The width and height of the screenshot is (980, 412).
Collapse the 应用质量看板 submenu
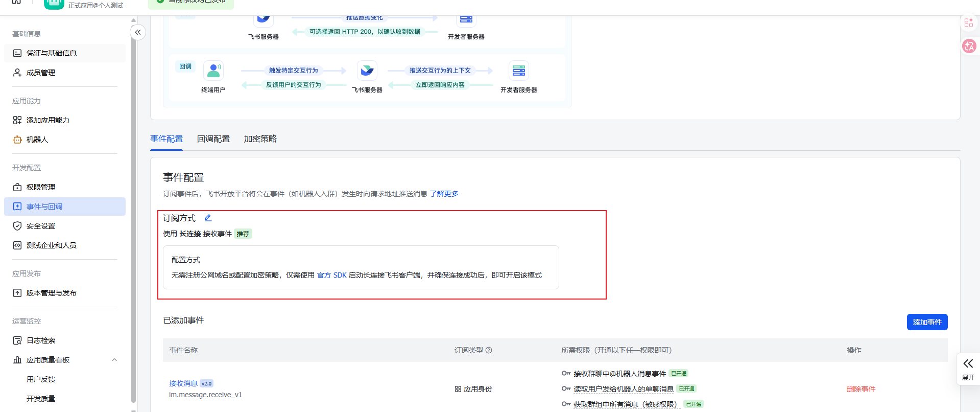[114, 360]
